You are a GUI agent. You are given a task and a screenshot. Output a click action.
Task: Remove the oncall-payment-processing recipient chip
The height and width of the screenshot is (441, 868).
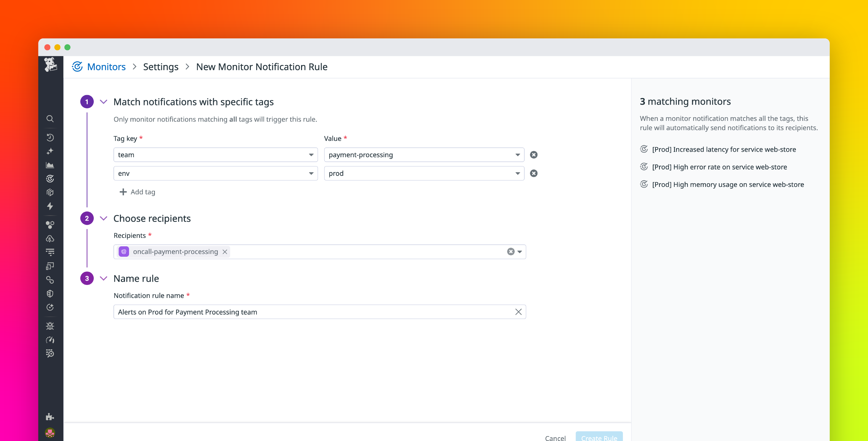click(x=225, y=252)
